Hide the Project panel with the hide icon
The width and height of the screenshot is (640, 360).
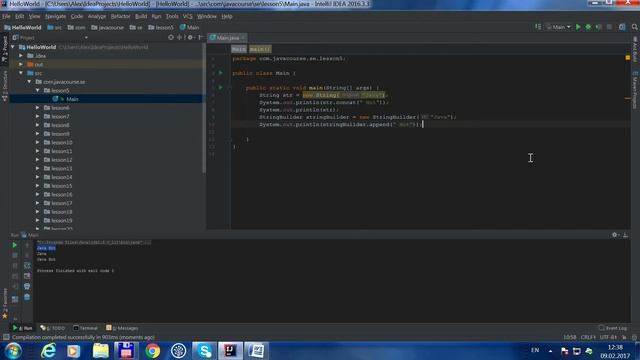tap(200, 38)
